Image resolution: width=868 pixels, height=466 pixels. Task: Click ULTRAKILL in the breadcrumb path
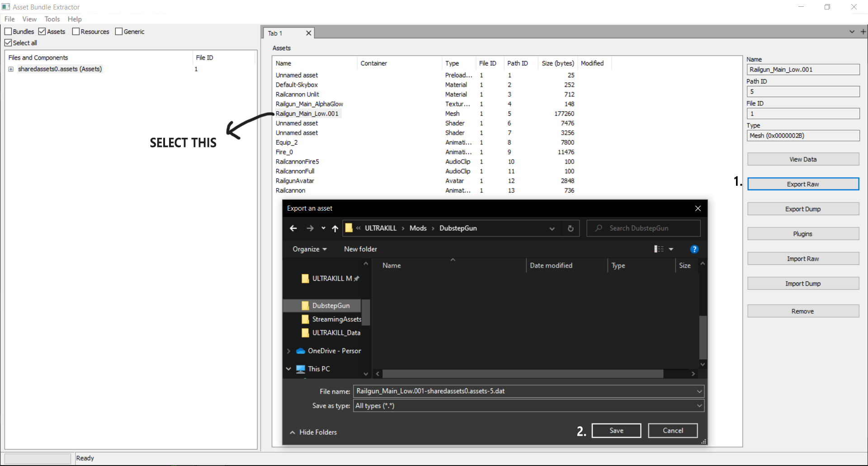click(380, 228)
